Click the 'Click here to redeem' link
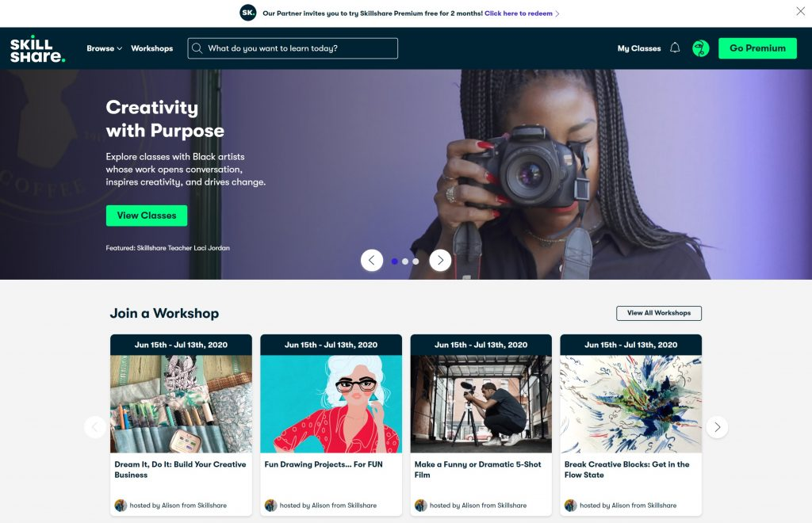This screenshot has width=812, height=523. (522, 13)
